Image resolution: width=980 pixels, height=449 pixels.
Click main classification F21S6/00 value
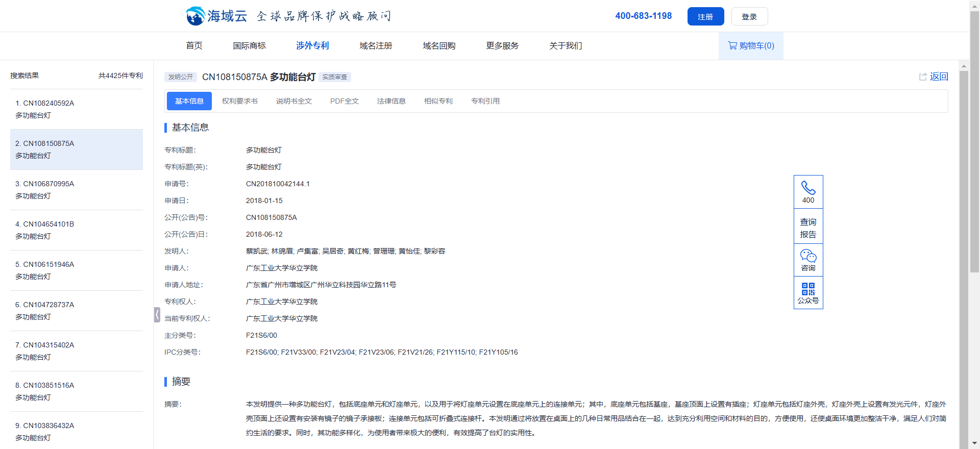pos(261,335)
